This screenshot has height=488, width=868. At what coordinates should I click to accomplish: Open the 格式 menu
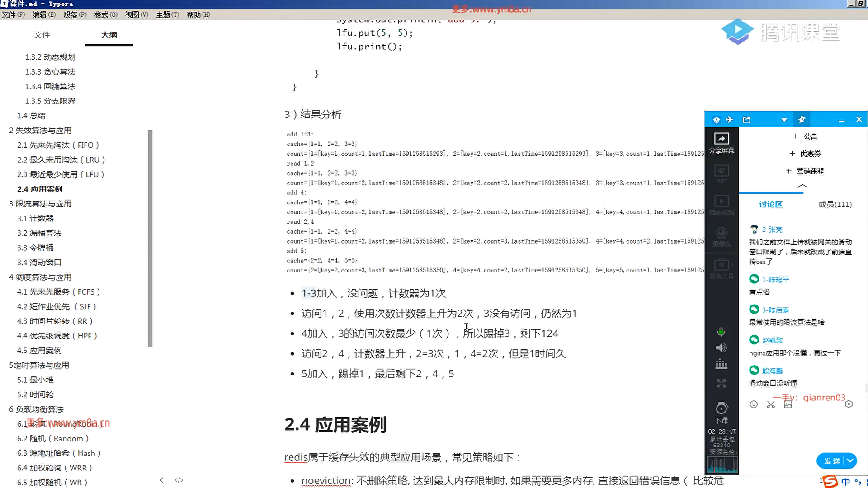pyautogui.click(x=106, y=14)
